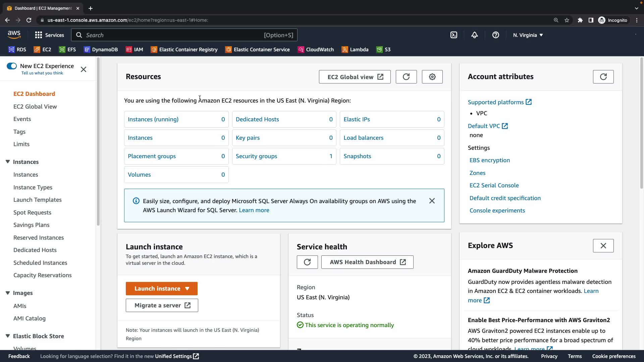Click the Services grid menu icon
Viewport: 644px width, 362px height.
39,35
